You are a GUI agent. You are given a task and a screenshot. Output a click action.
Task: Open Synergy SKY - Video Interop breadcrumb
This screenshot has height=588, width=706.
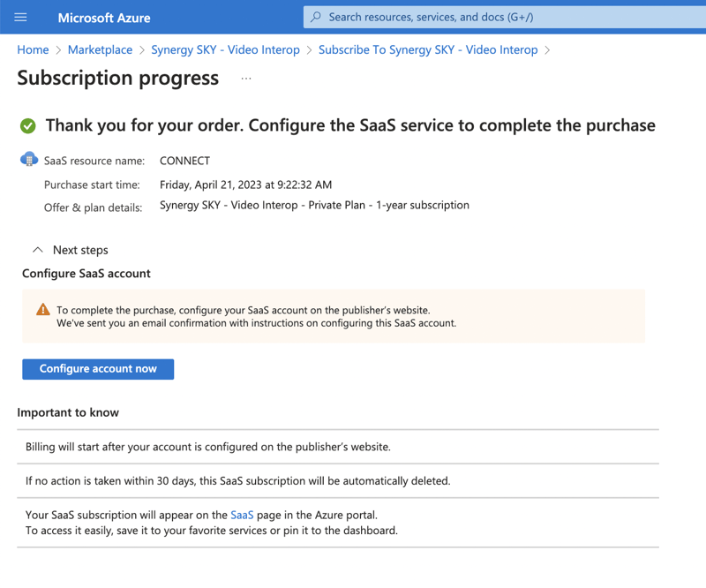[x=226, y=49]
